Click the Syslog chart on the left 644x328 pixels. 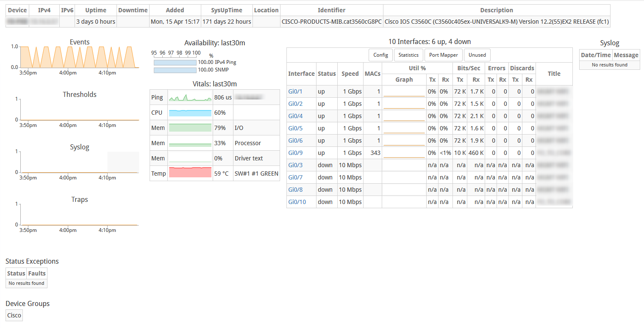(80, 162)
